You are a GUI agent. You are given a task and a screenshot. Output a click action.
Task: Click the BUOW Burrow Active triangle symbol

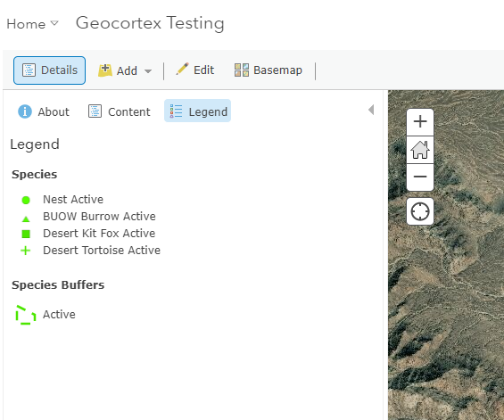(26, 218)
